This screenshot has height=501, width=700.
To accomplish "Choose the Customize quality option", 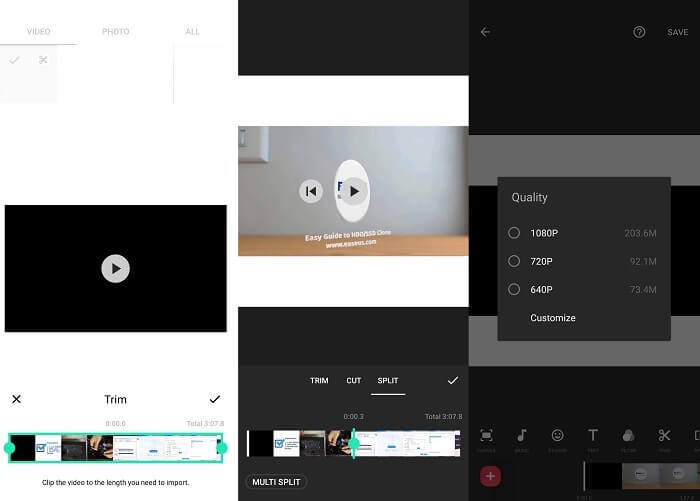I will (x=553, y=318).
